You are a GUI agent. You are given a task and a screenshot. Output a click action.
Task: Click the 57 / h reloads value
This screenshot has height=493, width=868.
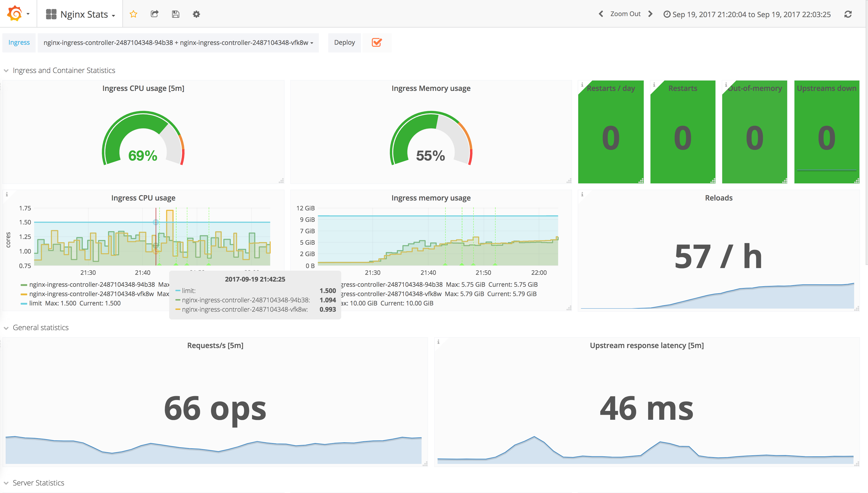[x=718, y=256]
